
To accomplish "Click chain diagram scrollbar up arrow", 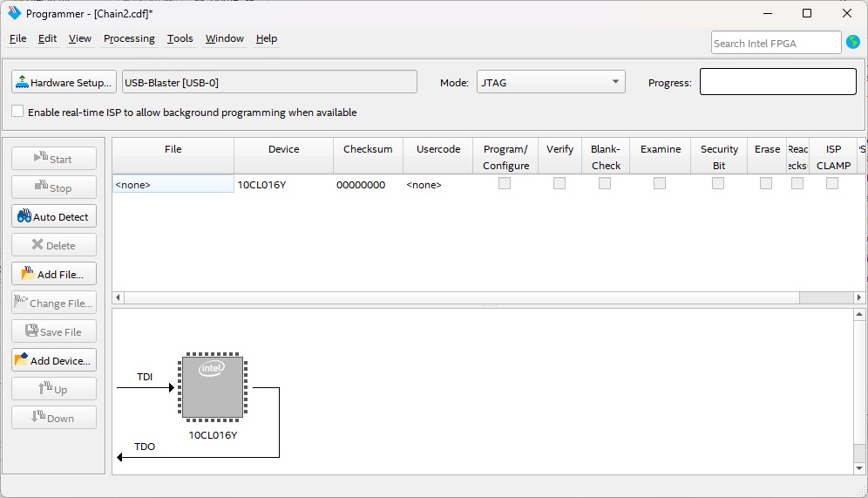I will coord(859,314).
